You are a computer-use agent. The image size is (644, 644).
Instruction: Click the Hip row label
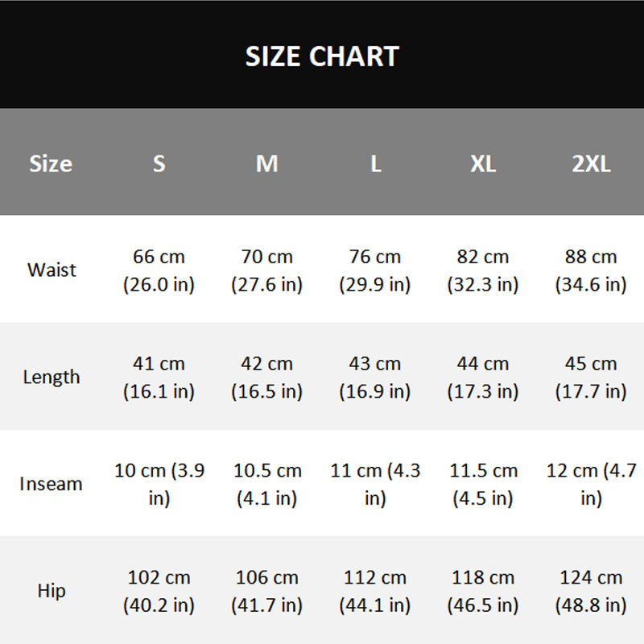click(x=52, y=591)
